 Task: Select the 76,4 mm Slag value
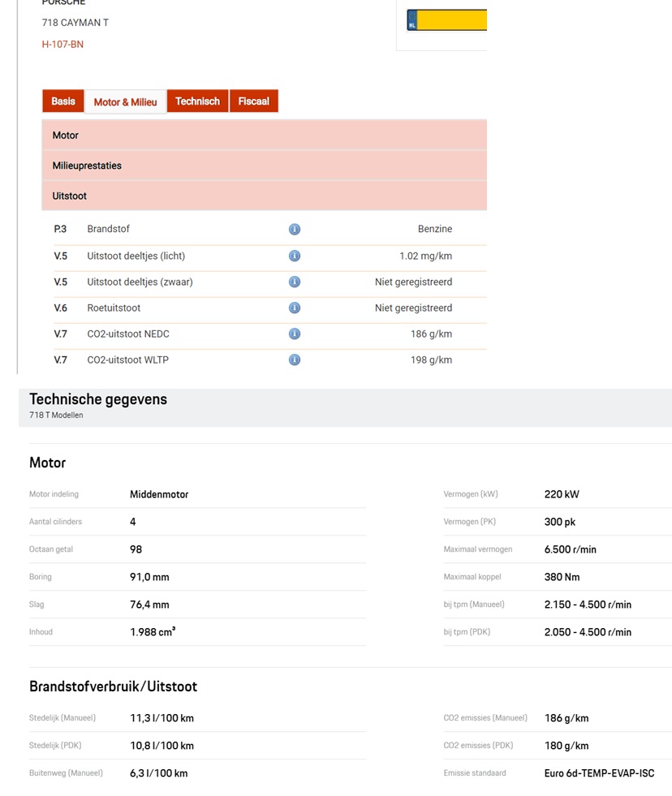point(149,605)
